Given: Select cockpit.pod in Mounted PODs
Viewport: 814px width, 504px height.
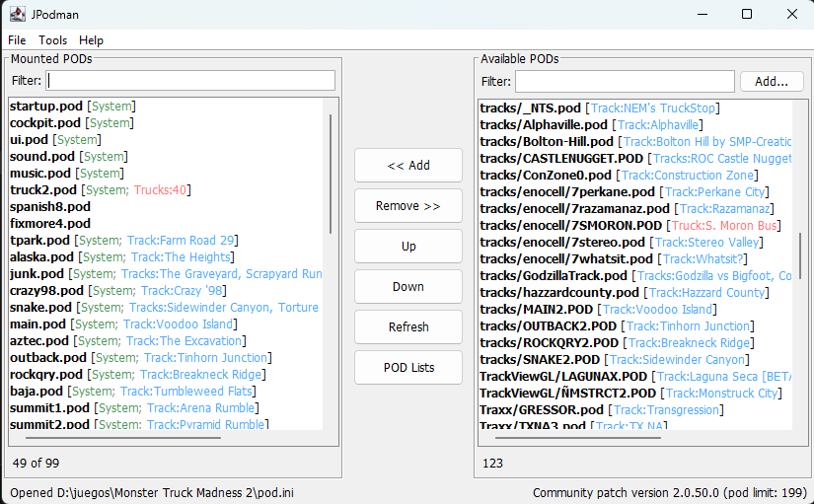Looking at the screenshot, I should click(x=166, y=123).
